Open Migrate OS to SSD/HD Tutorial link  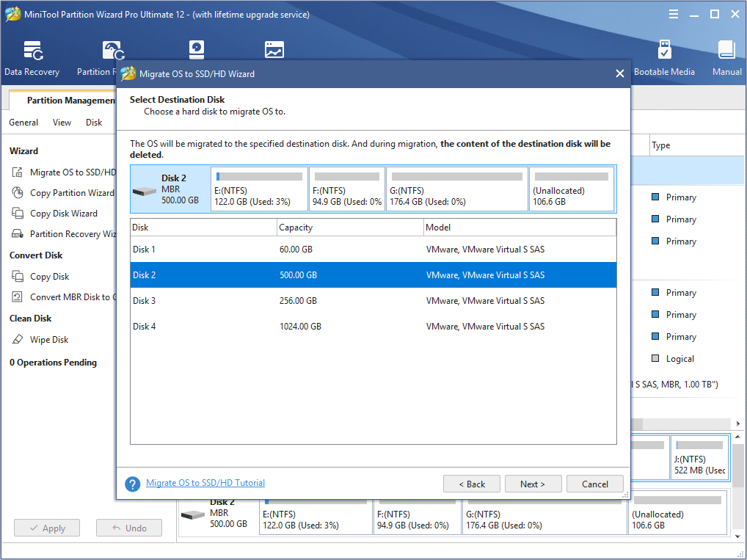[x=205, y=483]
